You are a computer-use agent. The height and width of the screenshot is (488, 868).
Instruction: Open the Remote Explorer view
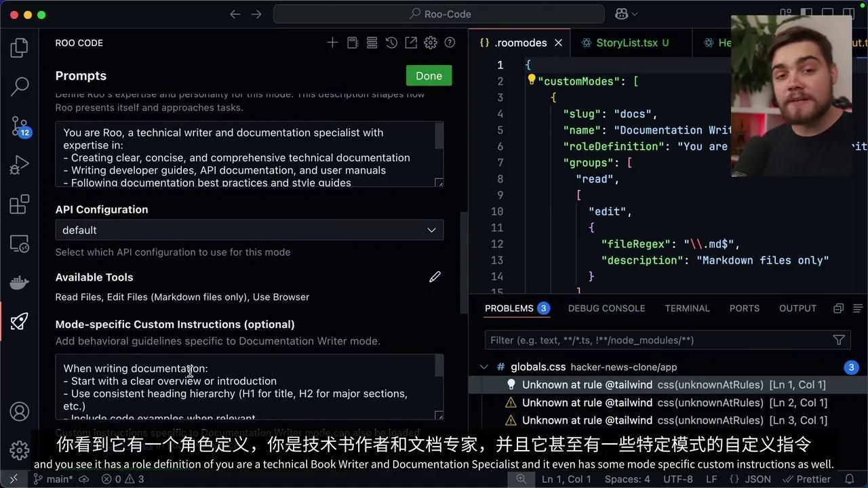click(20, 243)
